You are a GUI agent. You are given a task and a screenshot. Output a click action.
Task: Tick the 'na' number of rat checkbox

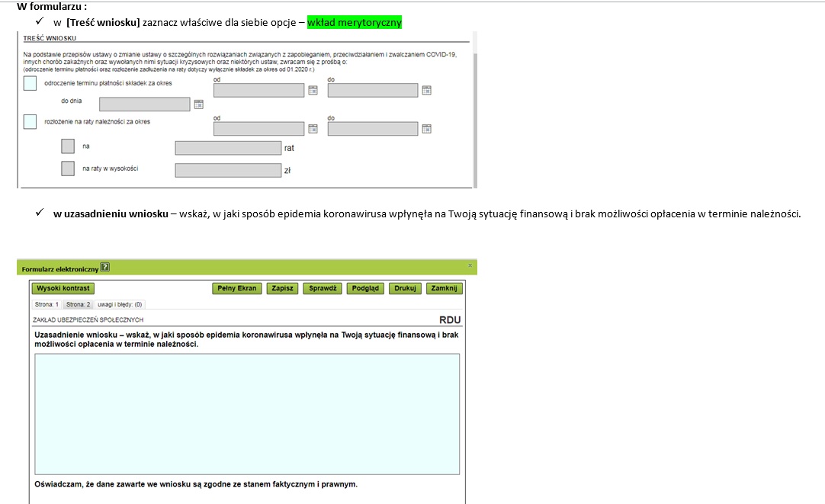(x=68, y=146)
